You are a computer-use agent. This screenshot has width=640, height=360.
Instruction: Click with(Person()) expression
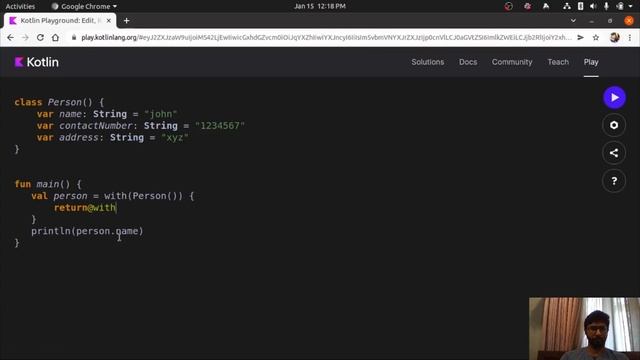pos(143,196)
